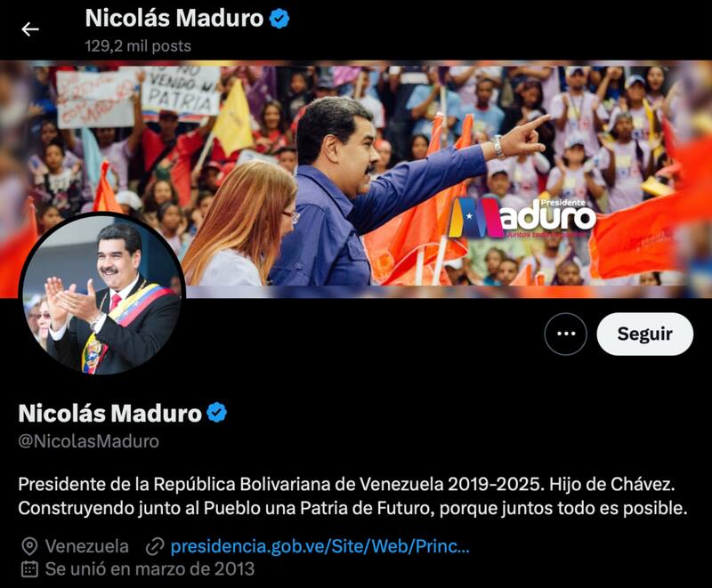712x588 pixels.
Task: Click the large Nicolás Maduro profile name
Action: coord(109,414)
